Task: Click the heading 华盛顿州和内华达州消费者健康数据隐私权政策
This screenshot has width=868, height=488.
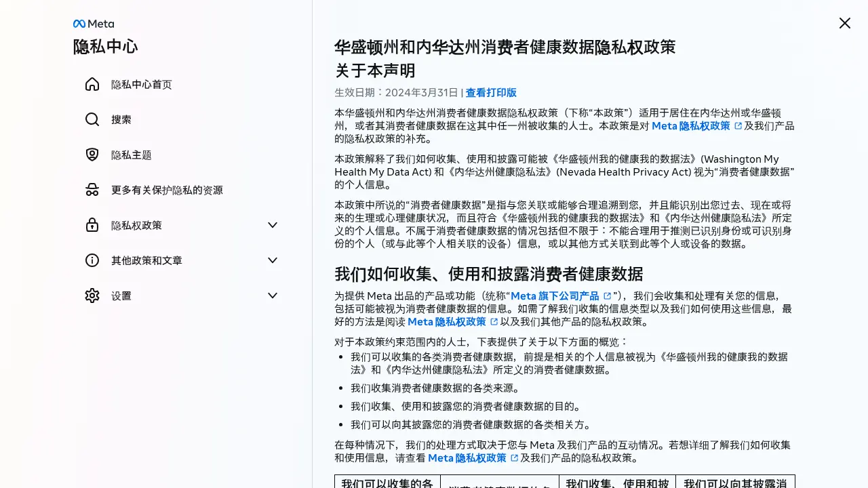Action: [505, 47]
